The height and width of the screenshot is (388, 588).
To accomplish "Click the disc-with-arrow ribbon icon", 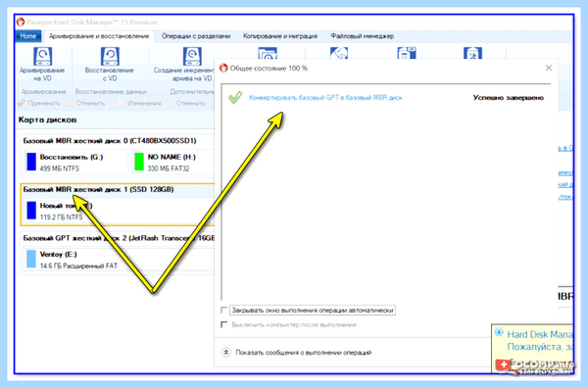I will [339, 53].
